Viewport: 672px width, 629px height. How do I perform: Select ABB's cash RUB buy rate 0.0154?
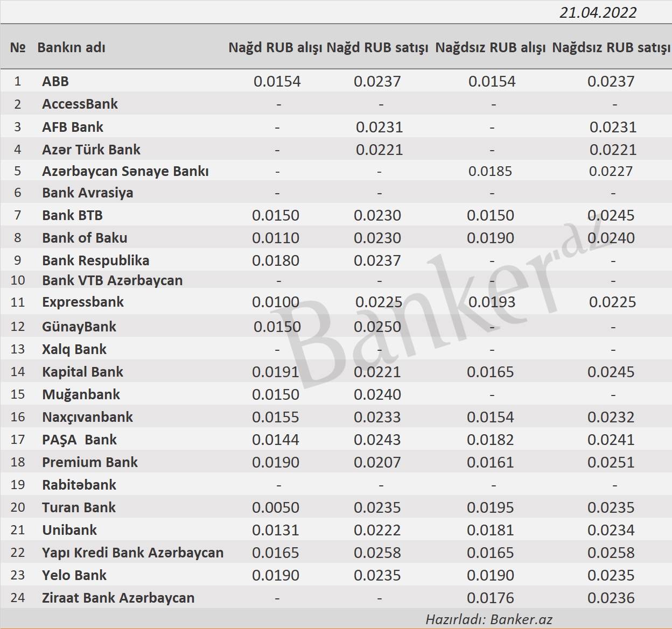(277, 81)
